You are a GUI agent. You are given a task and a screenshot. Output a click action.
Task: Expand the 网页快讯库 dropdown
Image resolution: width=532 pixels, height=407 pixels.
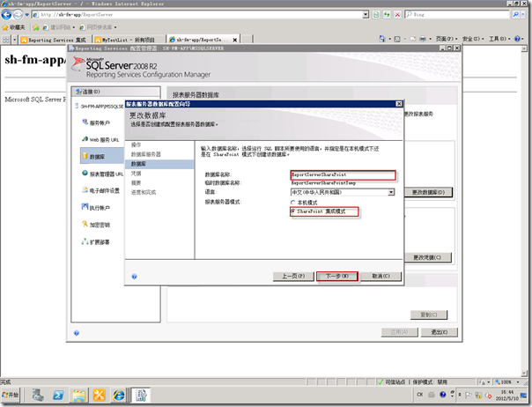click(115, 27)
